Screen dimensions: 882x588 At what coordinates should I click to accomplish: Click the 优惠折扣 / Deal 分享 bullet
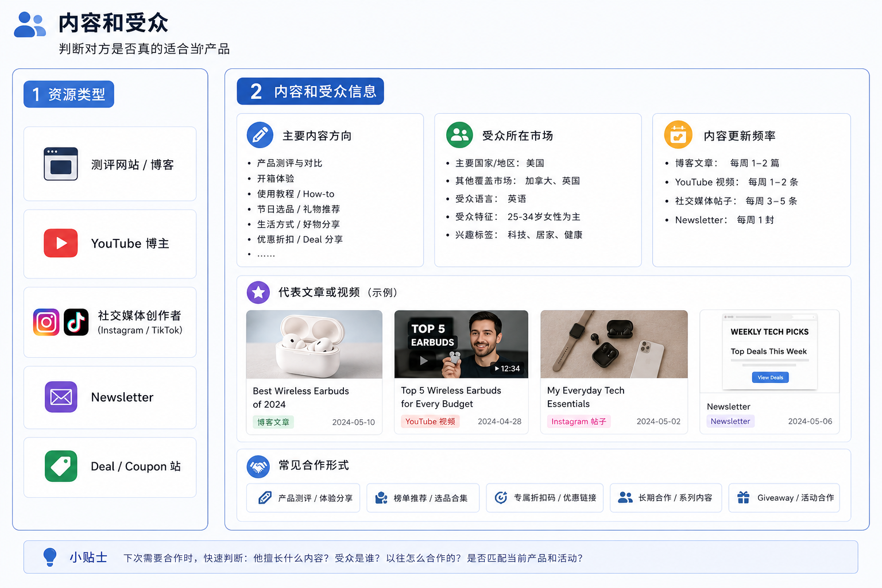(x=295, y=239)
